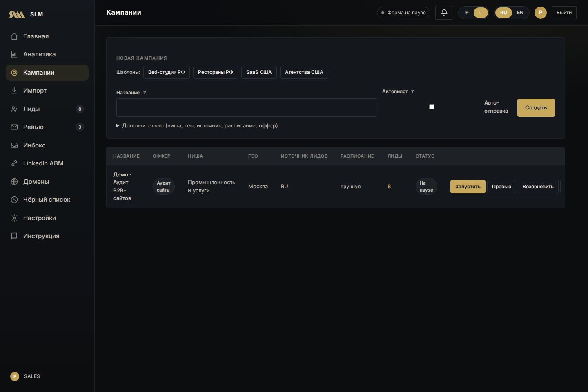
Task: Open Превью for the demo campaign
Action: pos(501,187)
